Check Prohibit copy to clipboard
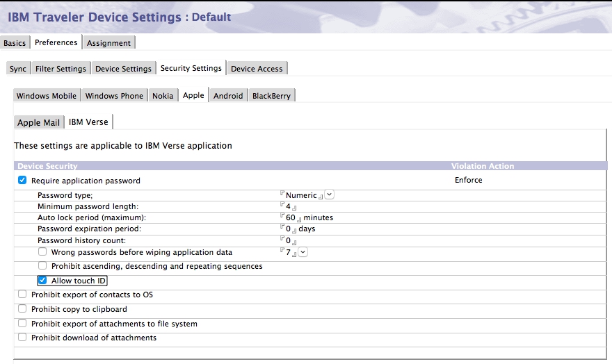Image resolution: width=612 pixels, height=364 pixels. tap(22, 308)
